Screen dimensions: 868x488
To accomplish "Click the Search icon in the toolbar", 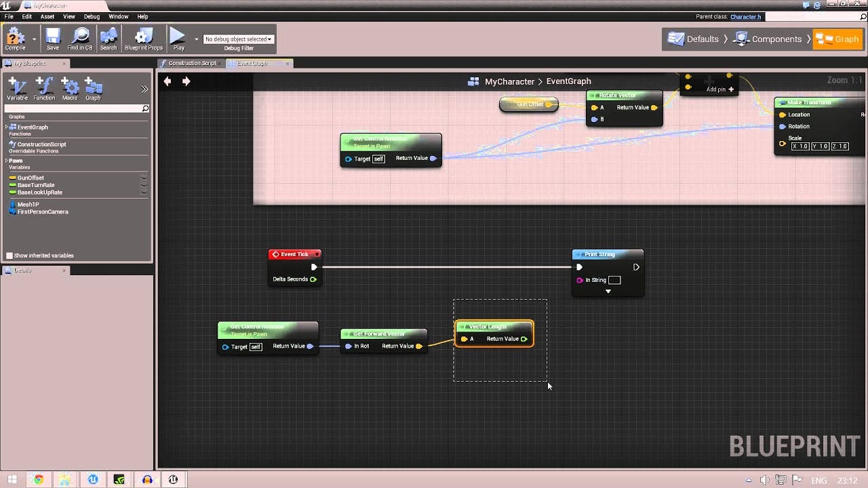I will (108, 39).
